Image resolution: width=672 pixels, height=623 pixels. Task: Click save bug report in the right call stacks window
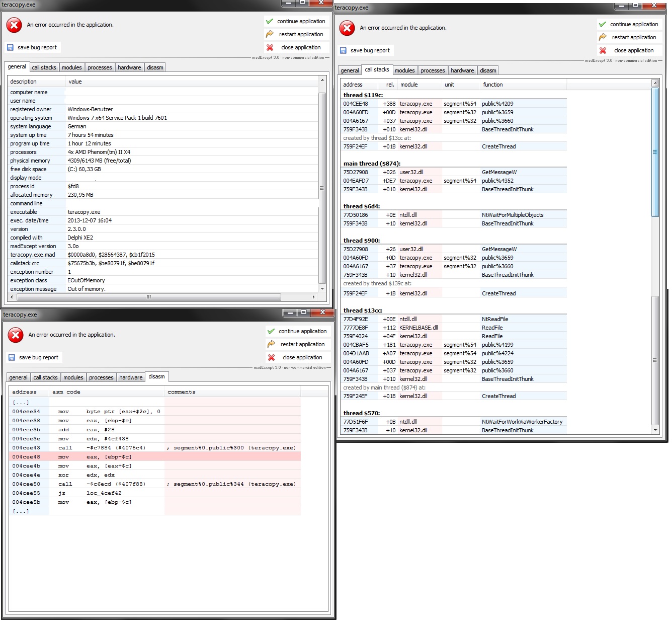(x=366, y=50)
